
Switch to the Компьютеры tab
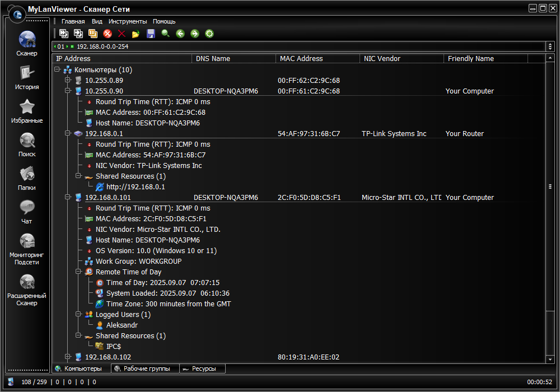point(81,368)
